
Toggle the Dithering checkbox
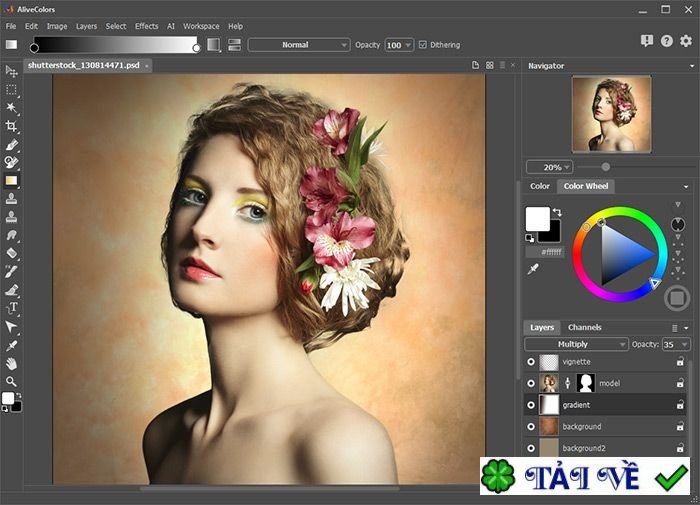[x=423, y=45]
